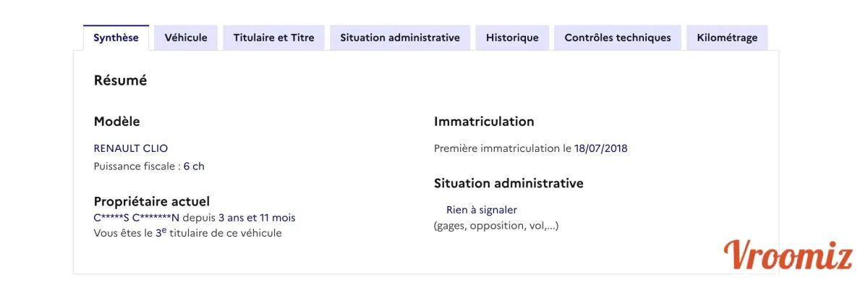868x293 pixels.
Task: Click the "Rien à signaler" status text
Action: pos(482,210)
